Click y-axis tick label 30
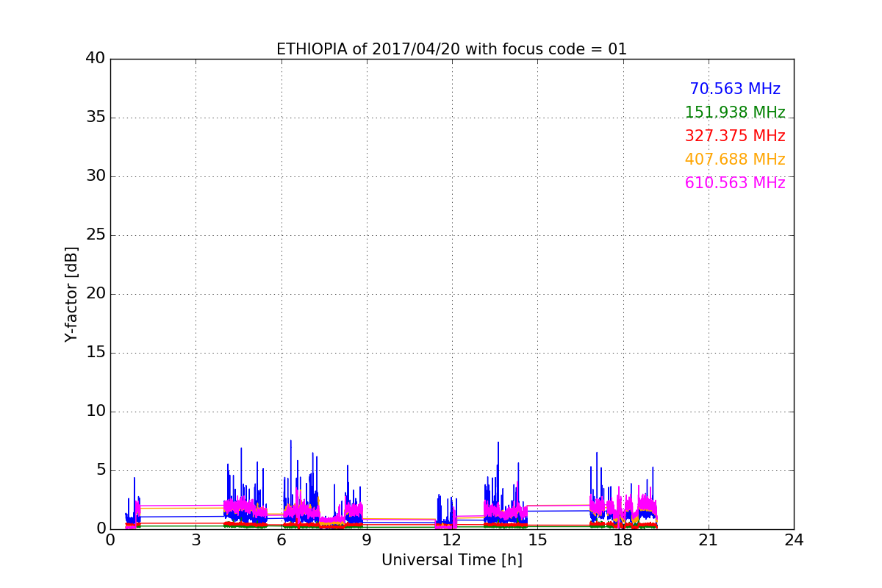The image size is (882, 588). [96, 176]
